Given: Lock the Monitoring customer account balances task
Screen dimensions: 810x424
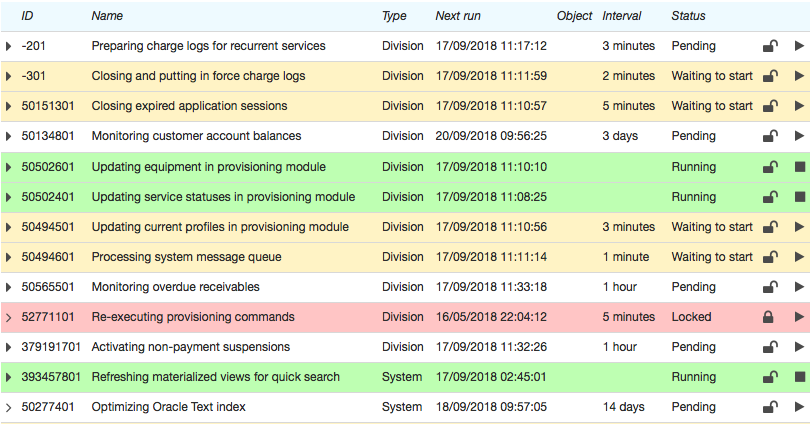Looking at the screenshot, I should (770, 136).
